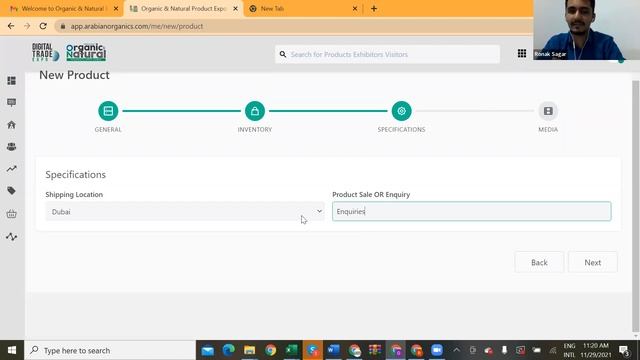Click the New Product heading
The width and height of the screenshot is (640, 360).
74,75
